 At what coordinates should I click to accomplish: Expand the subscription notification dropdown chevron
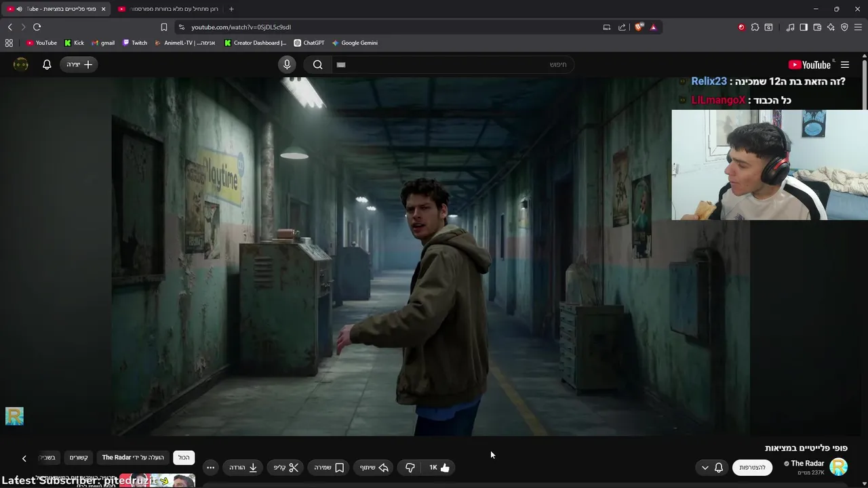[705, 468]
